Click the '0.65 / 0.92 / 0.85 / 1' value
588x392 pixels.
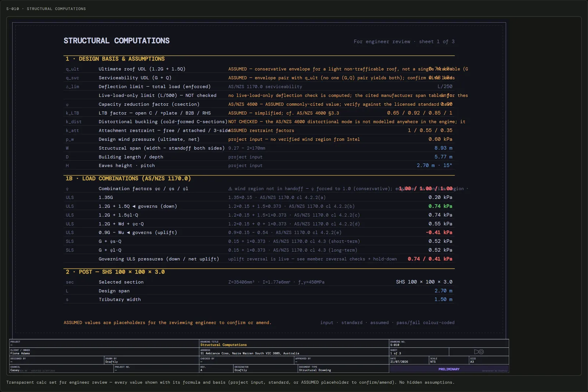coord(420,113)
